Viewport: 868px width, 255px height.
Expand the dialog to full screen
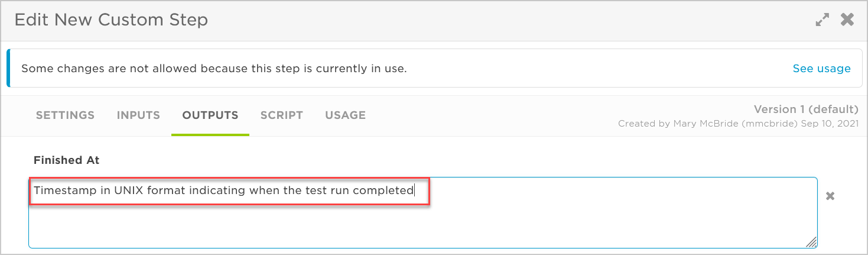[822, 20]
